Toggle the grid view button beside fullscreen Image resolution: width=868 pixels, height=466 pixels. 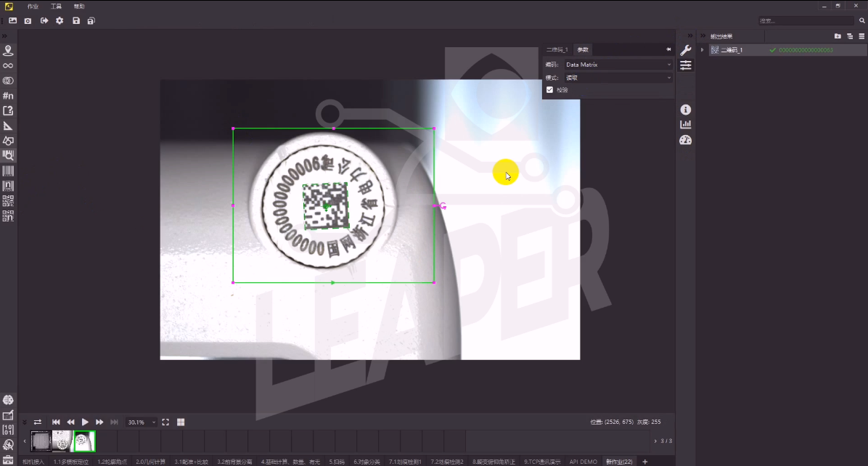181,422
